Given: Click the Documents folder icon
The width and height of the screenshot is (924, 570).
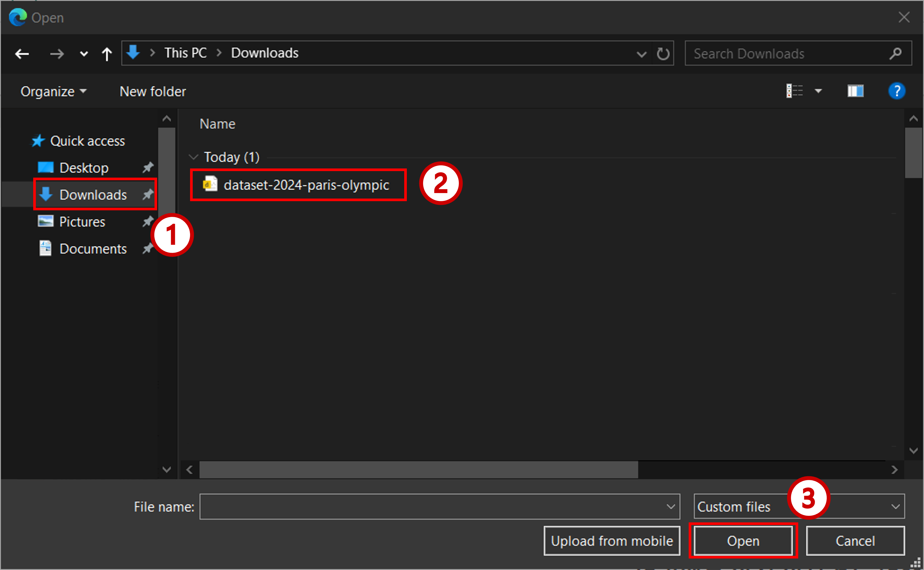Looking at the screenshot, I should 45,249.
